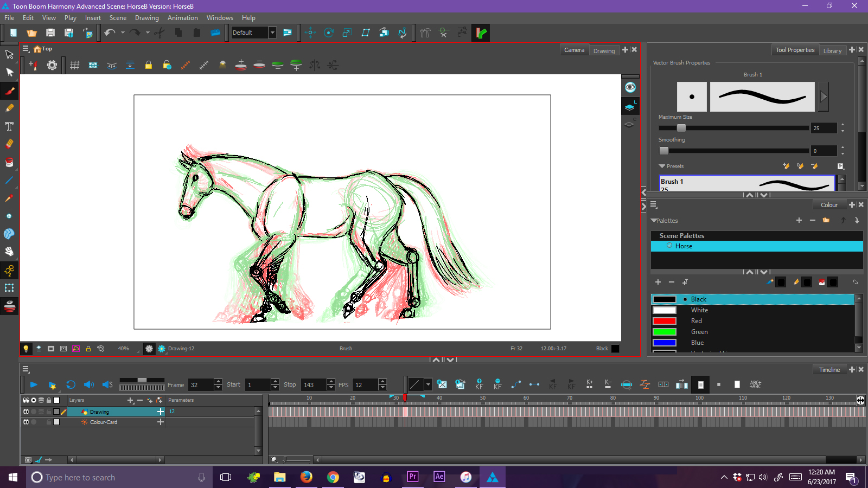The width and height of the screenshot is (868, 488).
Task: Click the green Render flag icon
Action: pos(481,33)
